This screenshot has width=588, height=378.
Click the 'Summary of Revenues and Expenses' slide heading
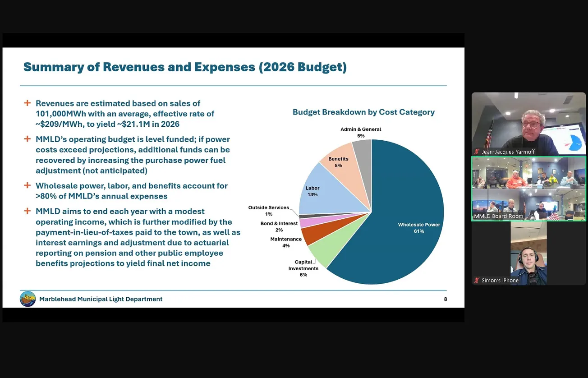pyautogui.click(x=185, y=67)
